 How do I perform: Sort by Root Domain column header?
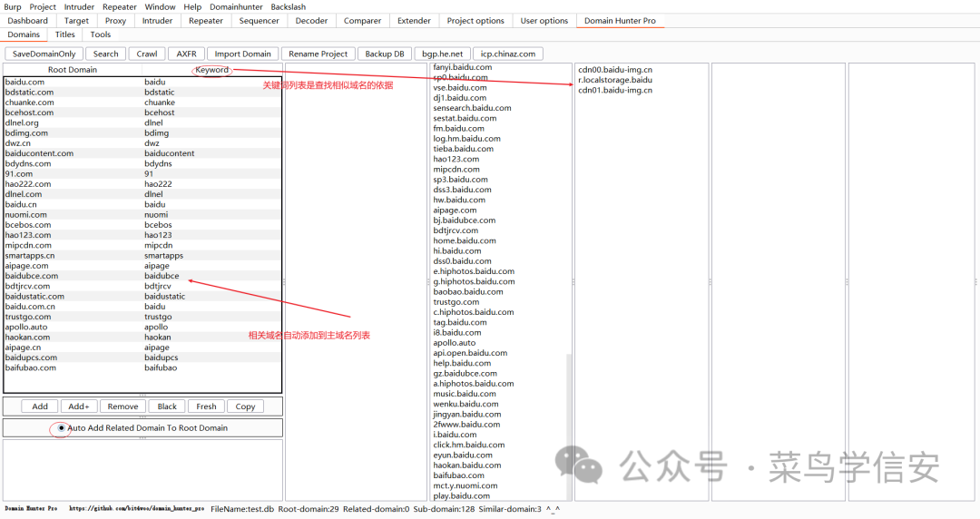[73, 69]
